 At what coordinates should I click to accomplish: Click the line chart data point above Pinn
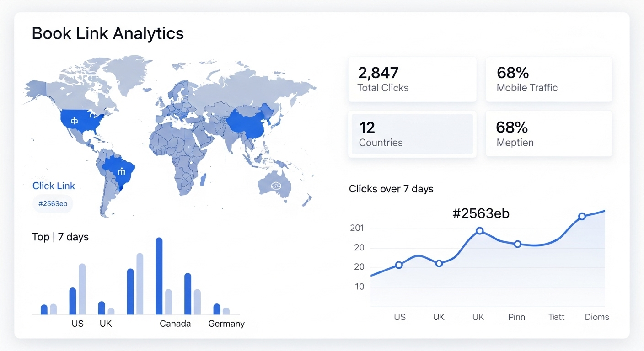point(517,244)
